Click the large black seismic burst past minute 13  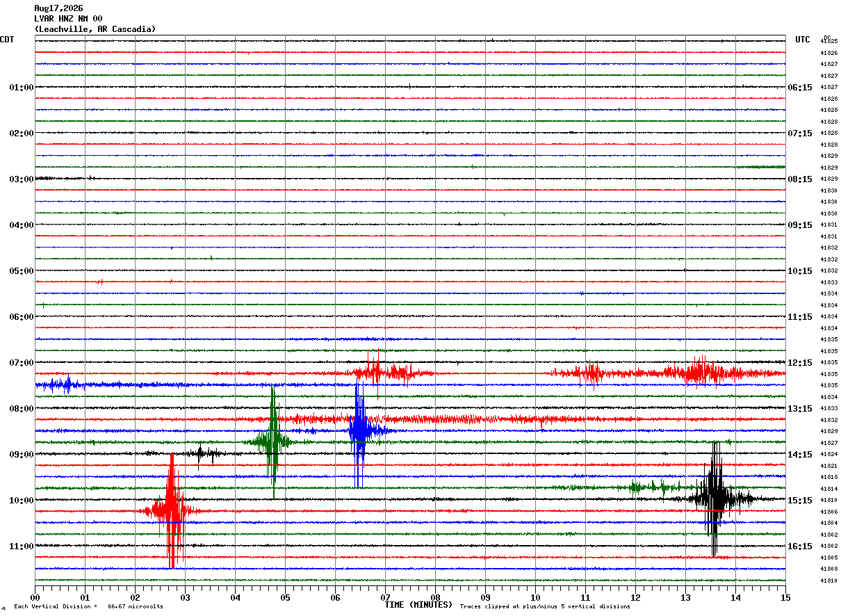(x=715, y=499)
